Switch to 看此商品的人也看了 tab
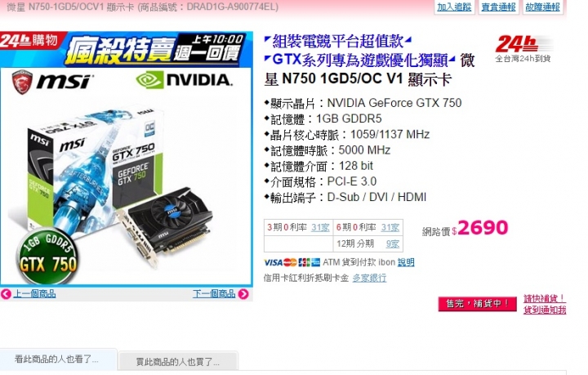This screenshot has height=375, width=588. [58, 360]
